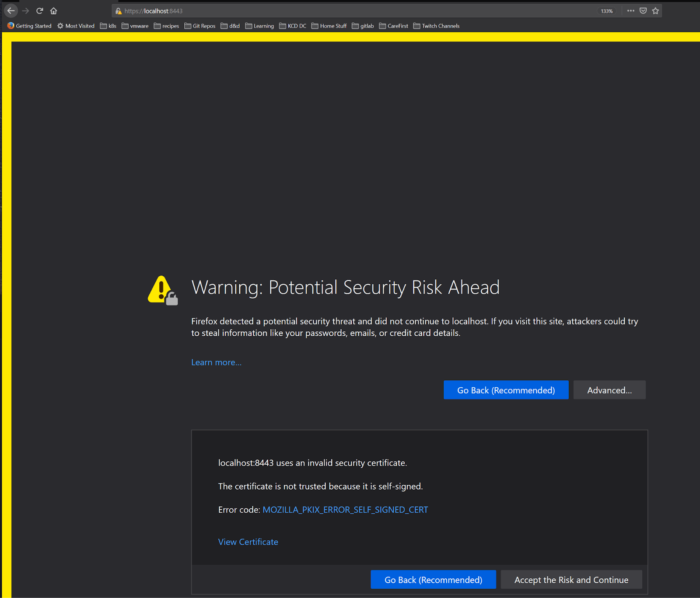The width and height of the screenshot is (700, 598).
Task: Click the MOZILLA_PKIX_ERROR_SELF_SIGNED_CERT error code link
Action: pyautogui.click(x=345, y=510)
